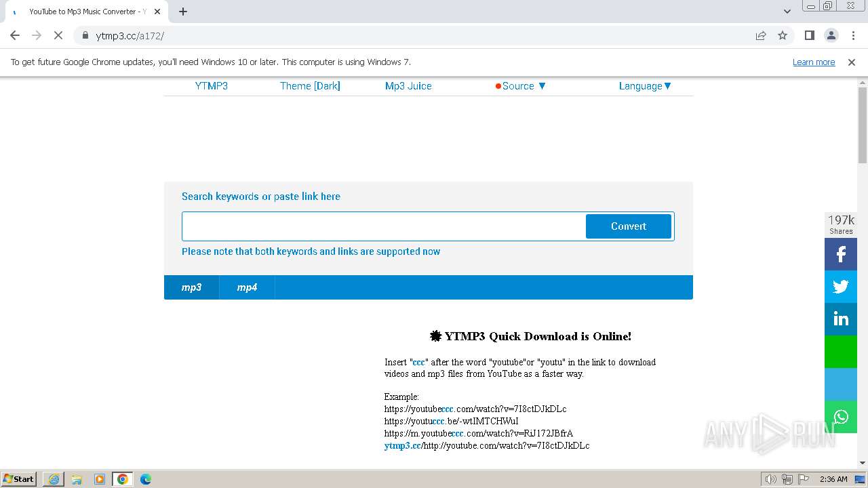
Task: Click the light blue share sidebar button
Action: (841, 384)
